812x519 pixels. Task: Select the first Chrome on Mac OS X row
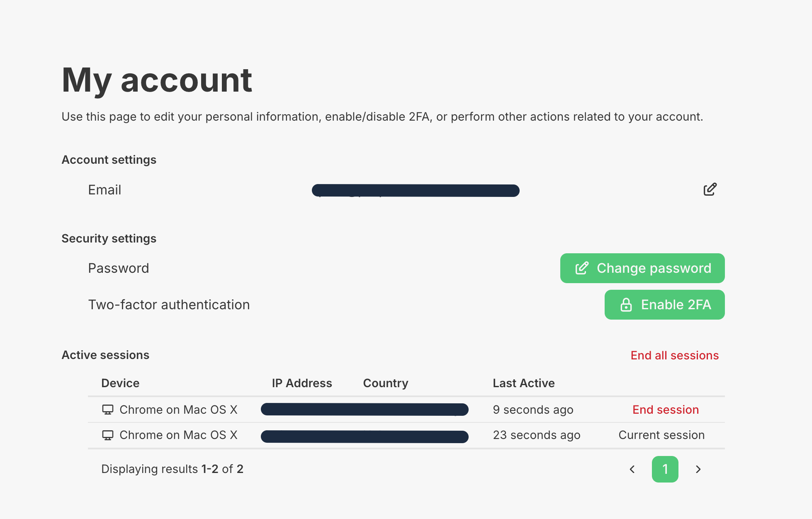point(406,410)
